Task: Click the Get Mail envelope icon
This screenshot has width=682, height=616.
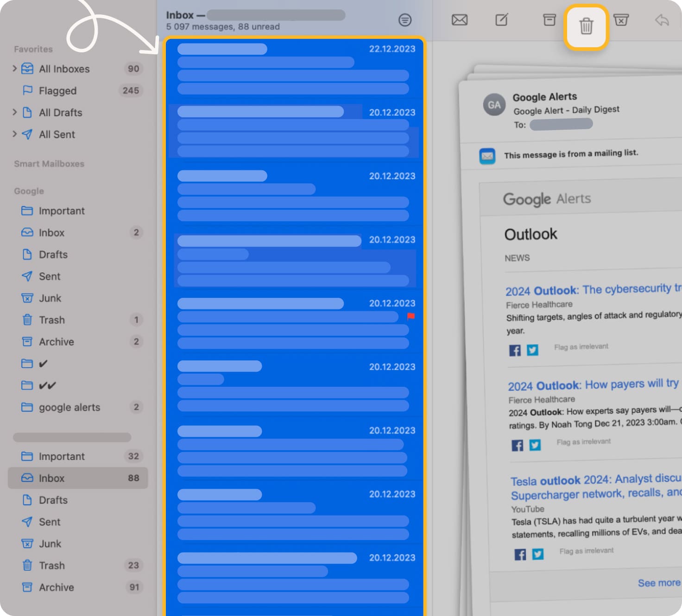Action: [459, 20]
